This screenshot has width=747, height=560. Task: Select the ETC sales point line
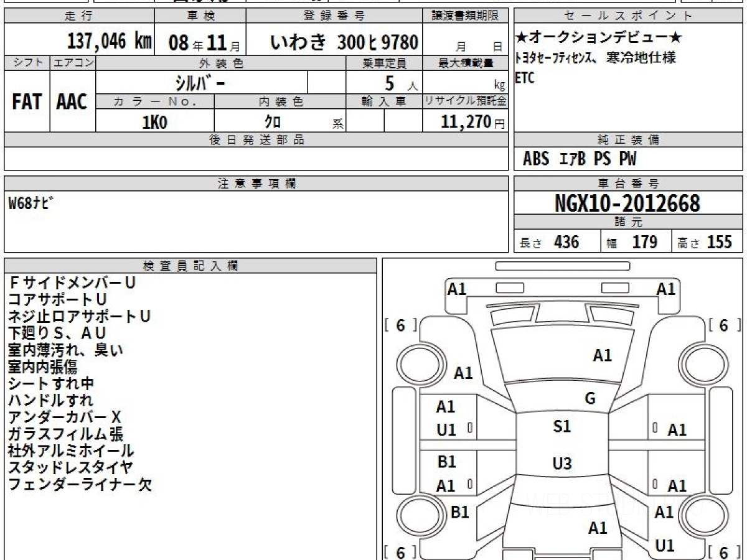[525, 78]
